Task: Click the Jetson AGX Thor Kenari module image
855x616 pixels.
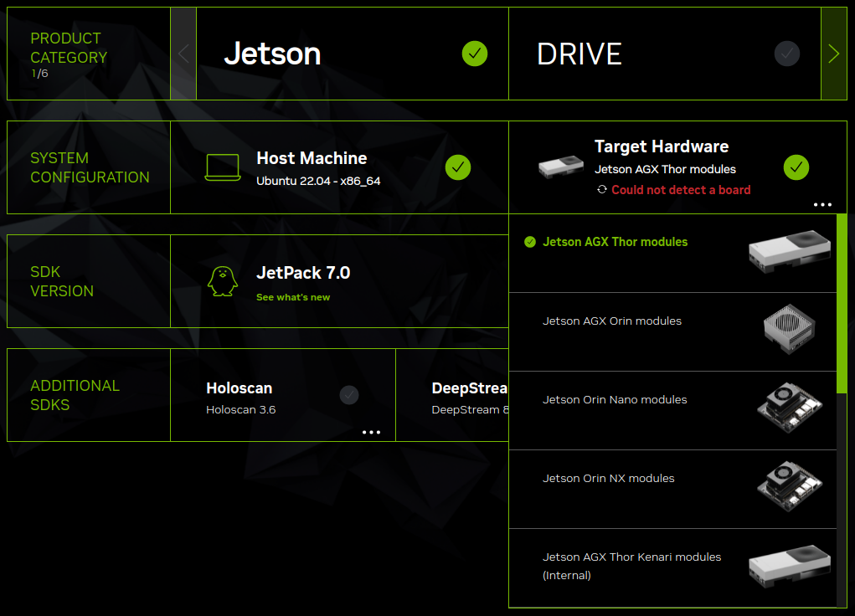Action: click(x=791, y=565)
